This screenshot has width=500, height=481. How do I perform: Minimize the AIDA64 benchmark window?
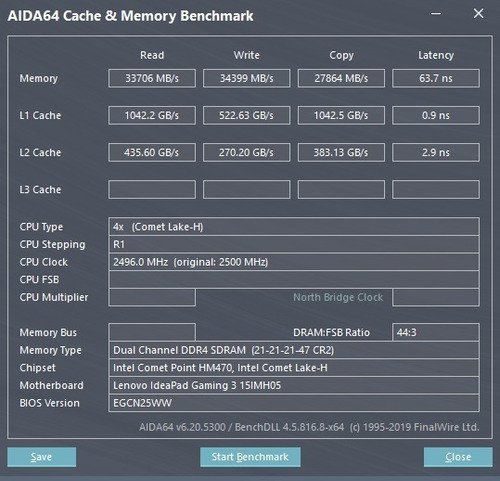[436, 14]
